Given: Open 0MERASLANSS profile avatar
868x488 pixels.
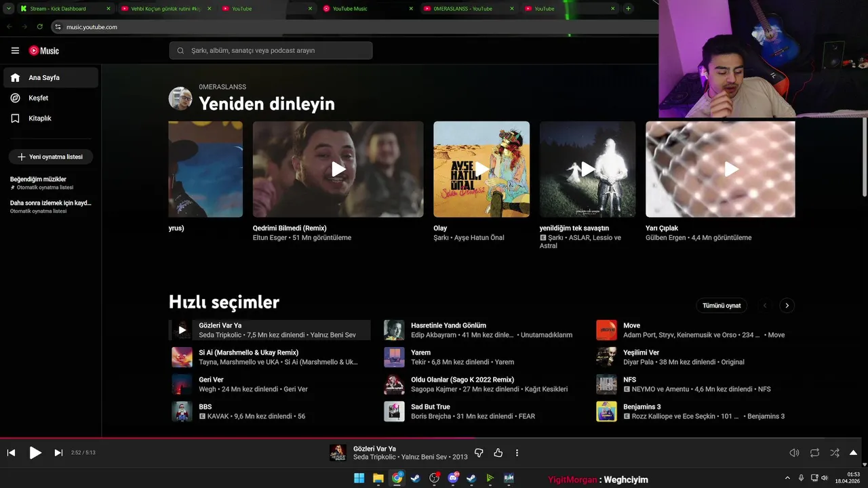Looking at the screenshot, I should tap(180, 98).
